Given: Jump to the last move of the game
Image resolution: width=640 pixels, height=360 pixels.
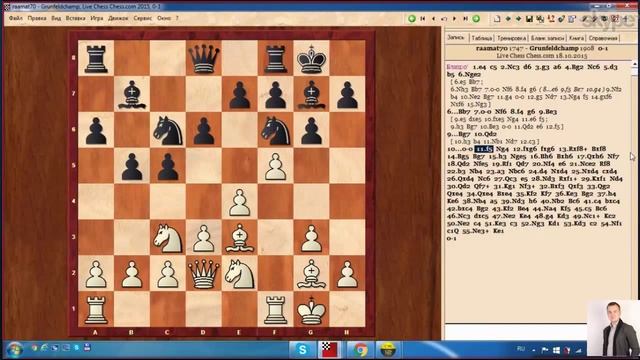Looking at the screenshot, I should tap(465, 19).
